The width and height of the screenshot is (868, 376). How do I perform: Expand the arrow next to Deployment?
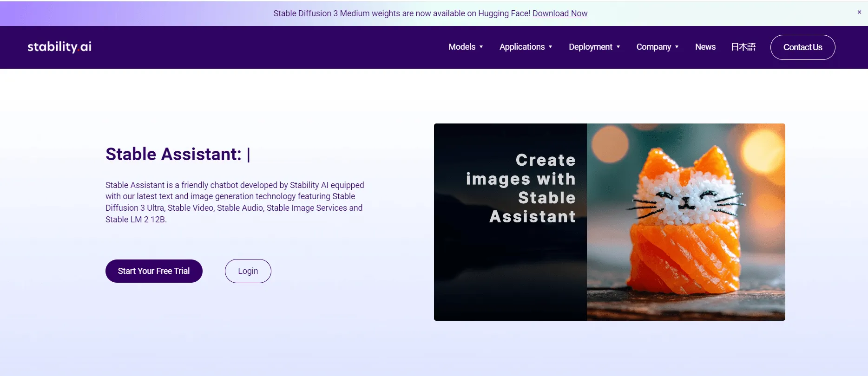[618, 47]
